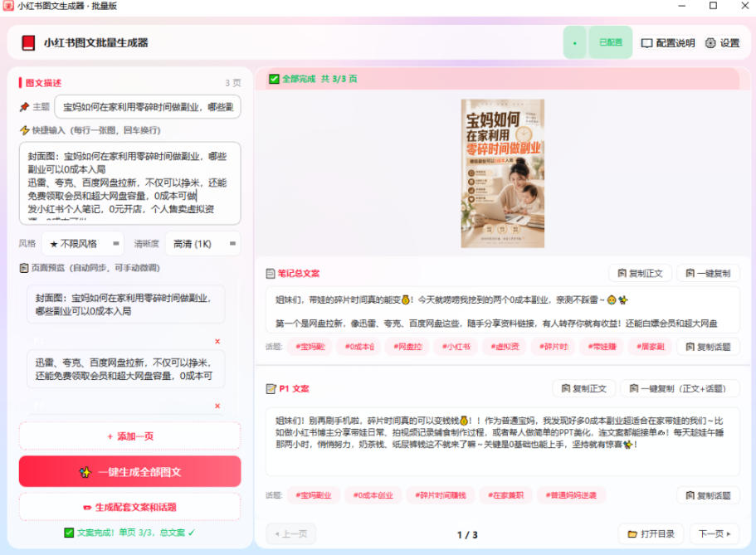Click the 1 / 3 page indicator

[x=467, y=535]
